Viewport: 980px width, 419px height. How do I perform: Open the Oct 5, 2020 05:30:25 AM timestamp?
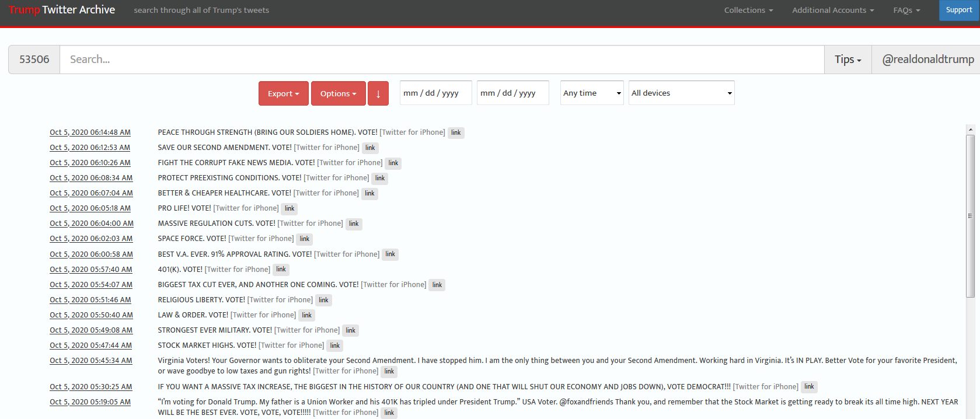click(x=91, y=387)
